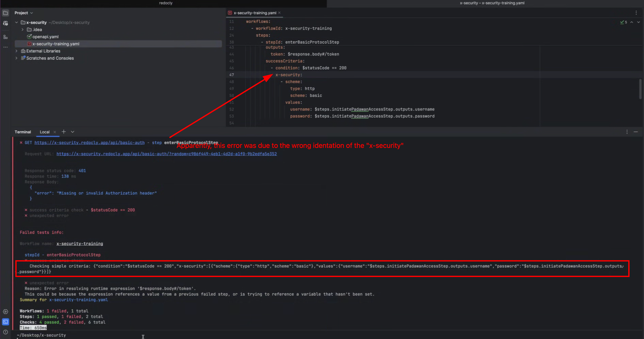Expand the .idea folder
The width and height of the screenshot is (644, 339).
[22, 30]
